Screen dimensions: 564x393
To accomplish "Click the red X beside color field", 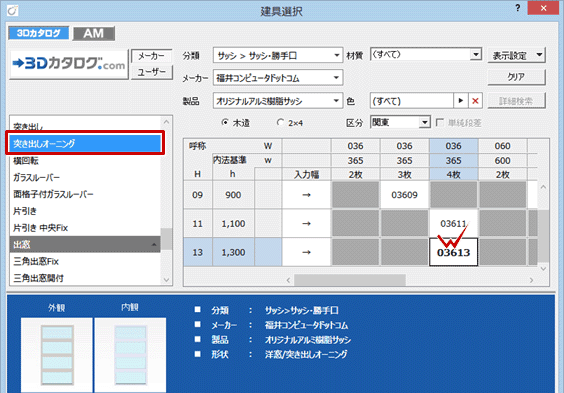I will pos(475,101).
